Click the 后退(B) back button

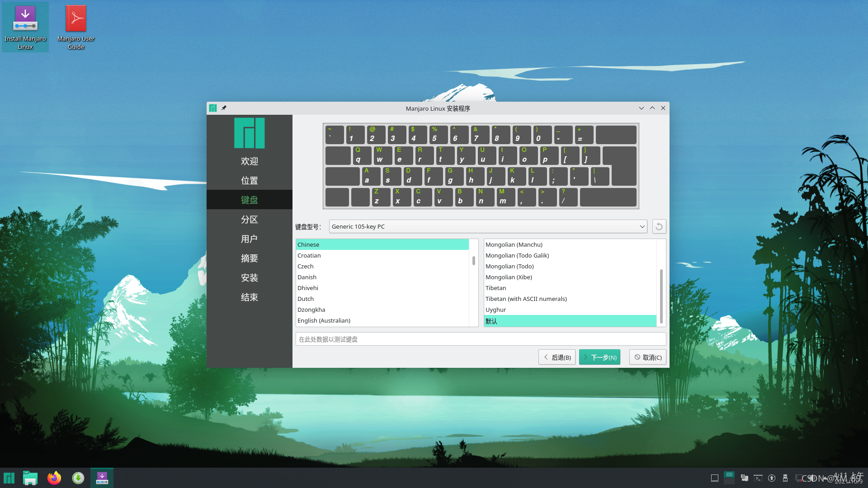557,357
